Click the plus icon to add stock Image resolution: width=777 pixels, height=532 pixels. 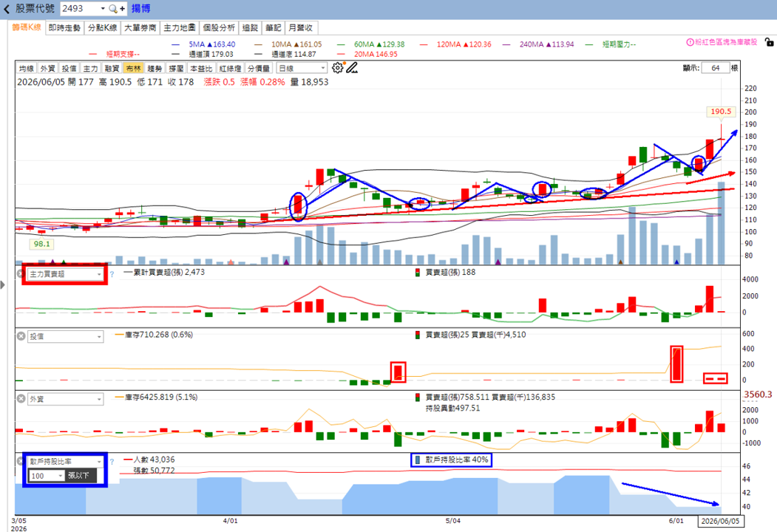(x=123, y=9)
